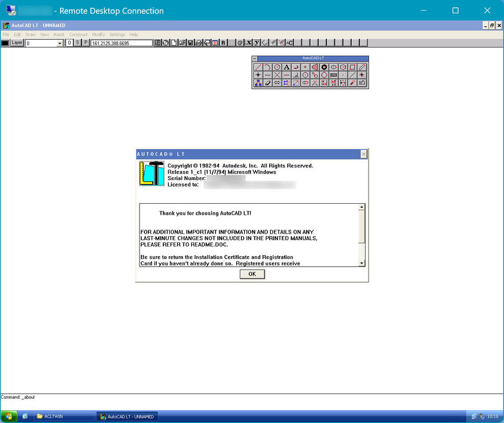This screenshot has width=504, height=423.
Task: Click the Layer button on toolbar
Action: pos(17,42)
